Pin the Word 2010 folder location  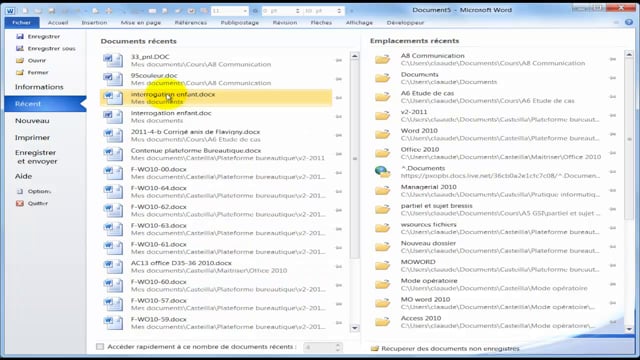tap(613, 134)
